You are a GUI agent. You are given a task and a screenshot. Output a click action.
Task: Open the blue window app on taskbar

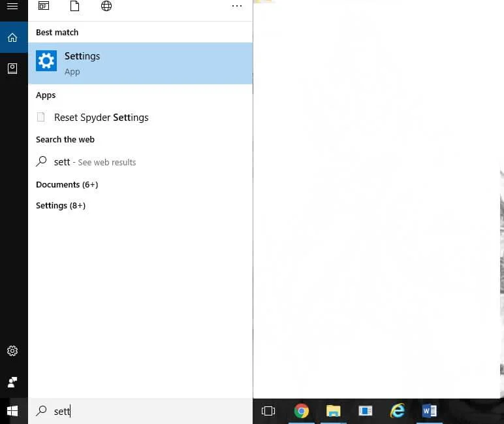pos(366,411)
